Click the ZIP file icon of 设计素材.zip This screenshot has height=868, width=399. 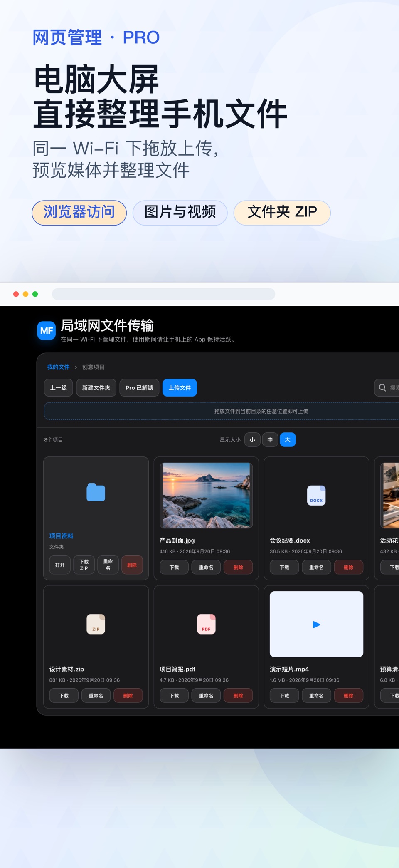pos(96,624)
